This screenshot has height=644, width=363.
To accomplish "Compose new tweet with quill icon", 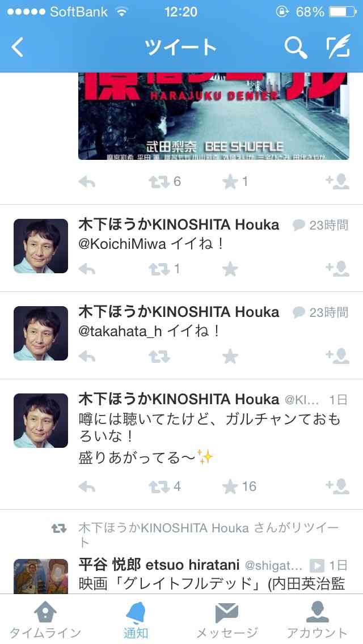I will pos(339,46).
